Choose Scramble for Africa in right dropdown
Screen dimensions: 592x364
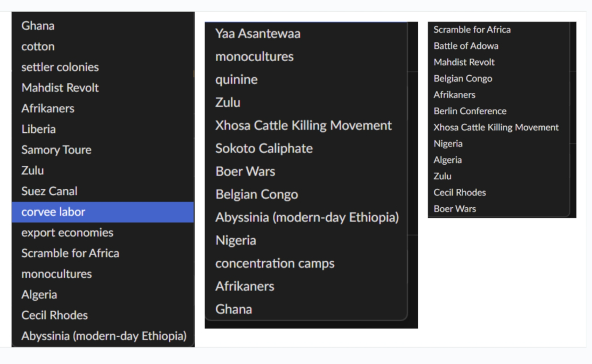(x=499, y=30)
